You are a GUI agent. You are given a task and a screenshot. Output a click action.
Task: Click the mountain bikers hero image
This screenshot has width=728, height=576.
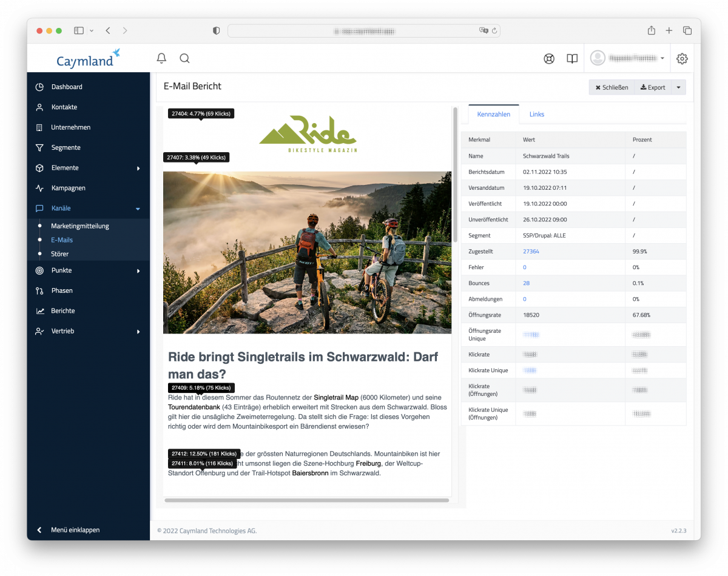coord(307,252)
